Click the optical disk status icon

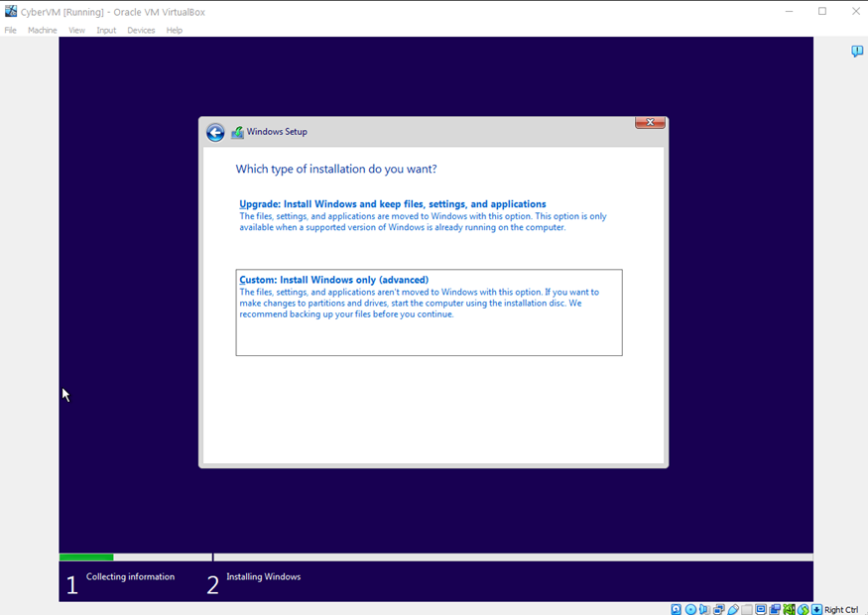(690, 609)
